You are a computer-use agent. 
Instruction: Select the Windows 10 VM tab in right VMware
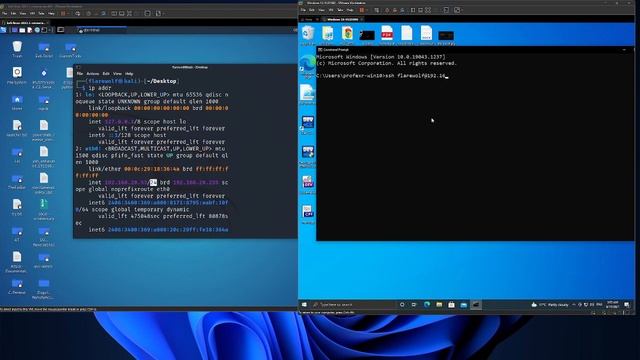pos(342,19)
